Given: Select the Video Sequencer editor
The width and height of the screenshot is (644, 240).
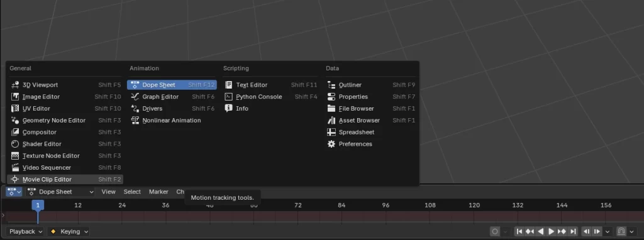Looking at the screenshot, I should [65, 168].
